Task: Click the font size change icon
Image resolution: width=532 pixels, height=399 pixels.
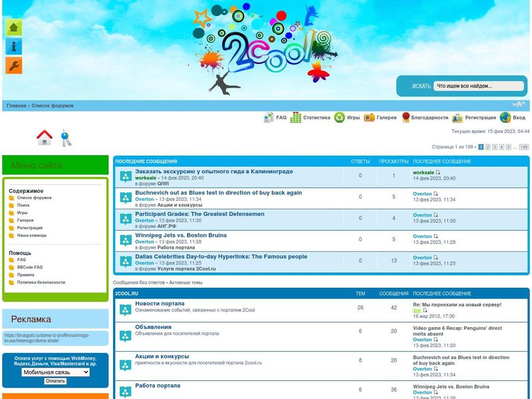Action: click(519, 104)
